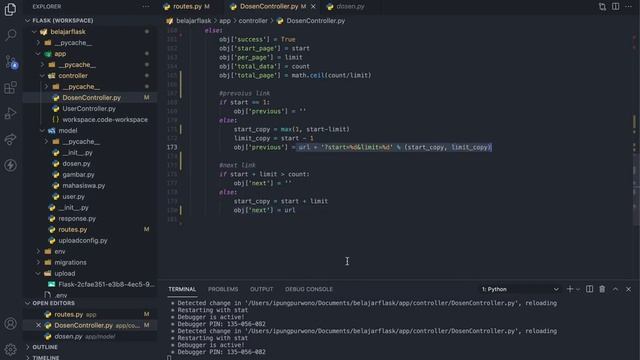Open the Live Share icon in activity bar
Viewport: 640px width, 360px height.
tap(11, 139)
